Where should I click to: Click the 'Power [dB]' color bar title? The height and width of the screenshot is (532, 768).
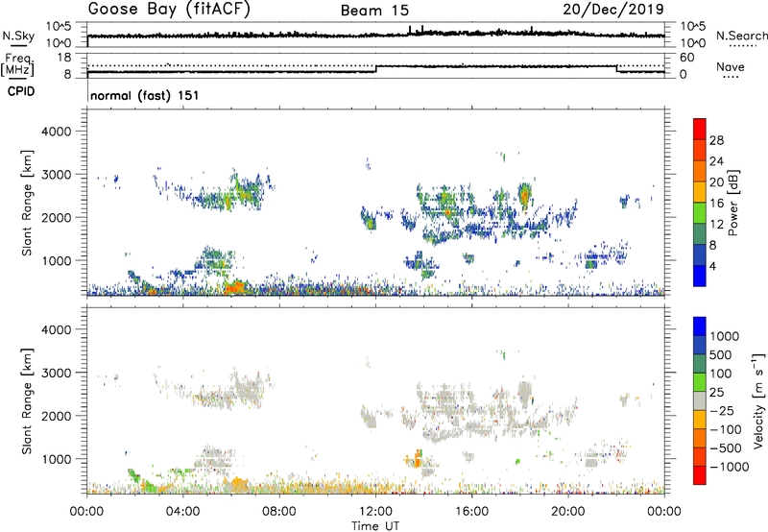[732, 203]
